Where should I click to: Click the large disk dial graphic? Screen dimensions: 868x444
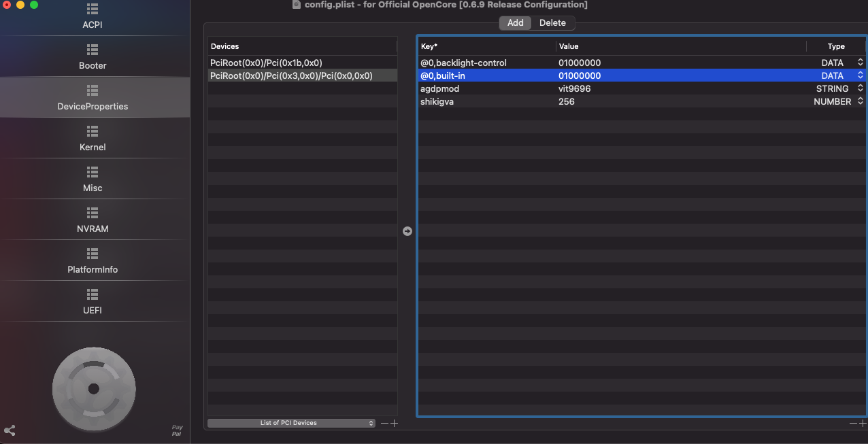point(94,388)
